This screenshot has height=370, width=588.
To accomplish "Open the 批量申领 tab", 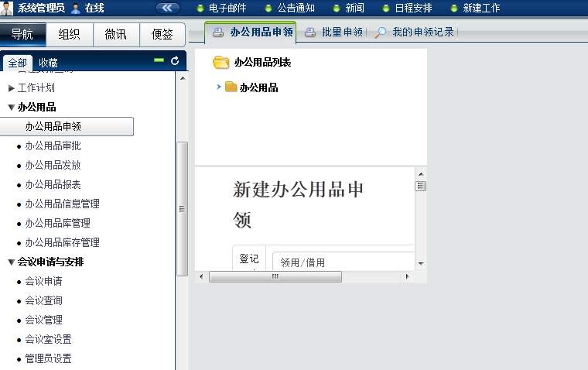I will point(333,33).
